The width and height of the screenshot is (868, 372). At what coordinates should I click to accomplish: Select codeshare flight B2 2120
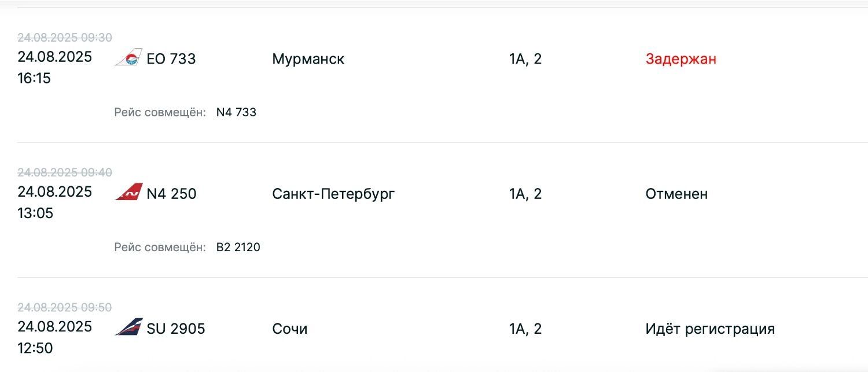coord(238,248)
